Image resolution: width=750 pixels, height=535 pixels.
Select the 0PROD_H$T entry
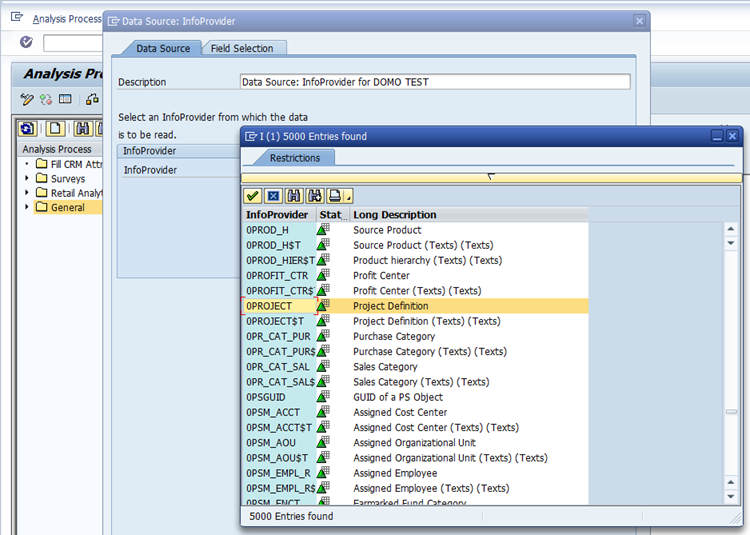(x=273, y=245)
